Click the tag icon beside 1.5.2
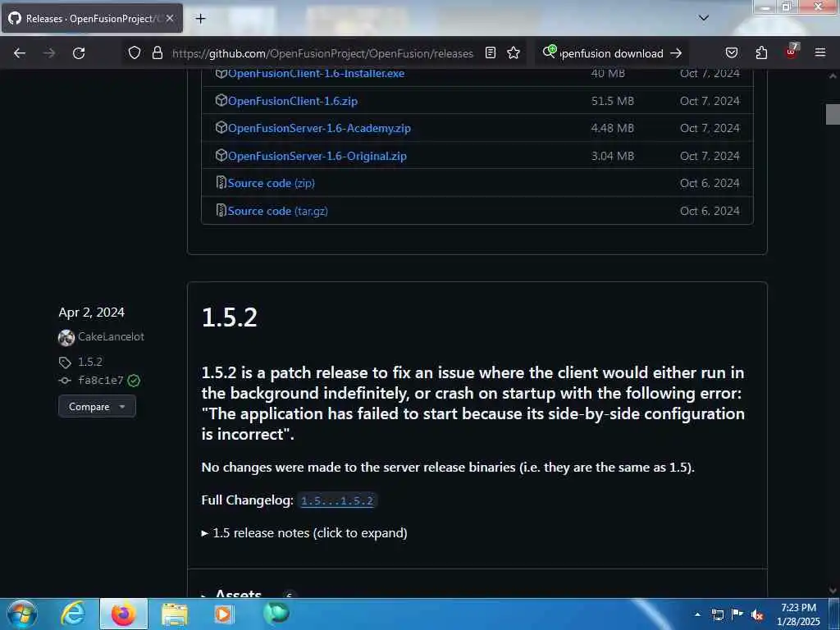This screenshot has width=840, height=630. click(x=65, y=363)
